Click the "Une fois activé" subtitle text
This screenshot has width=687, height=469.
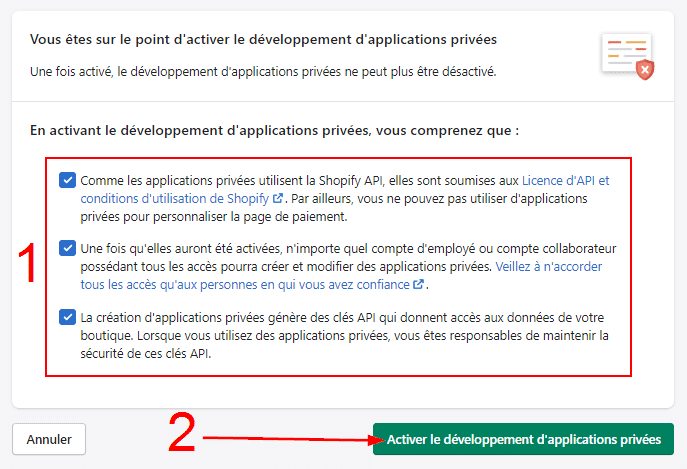(x=262, y=72)
